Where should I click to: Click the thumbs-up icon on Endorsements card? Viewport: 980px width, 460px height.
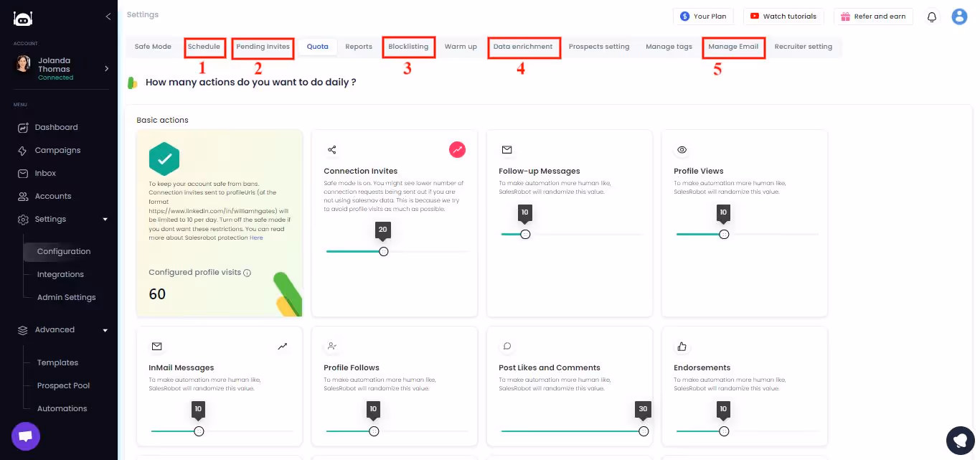[x=682, y=347]
